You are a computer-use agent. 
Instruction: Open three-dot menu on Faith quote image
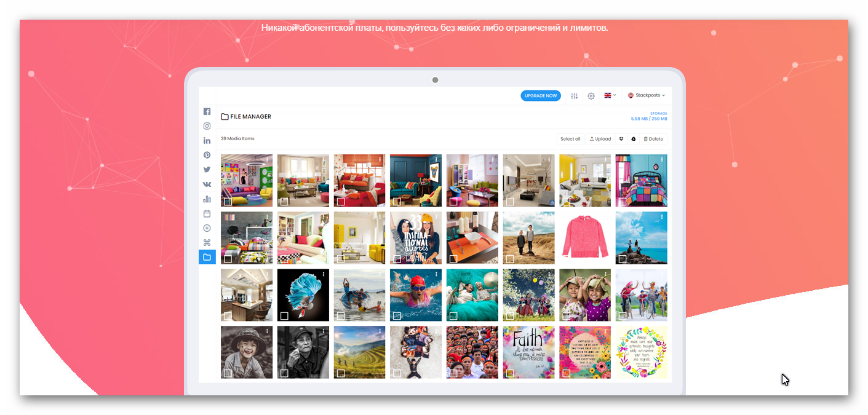pyautogui.click(x=549, y=331)
